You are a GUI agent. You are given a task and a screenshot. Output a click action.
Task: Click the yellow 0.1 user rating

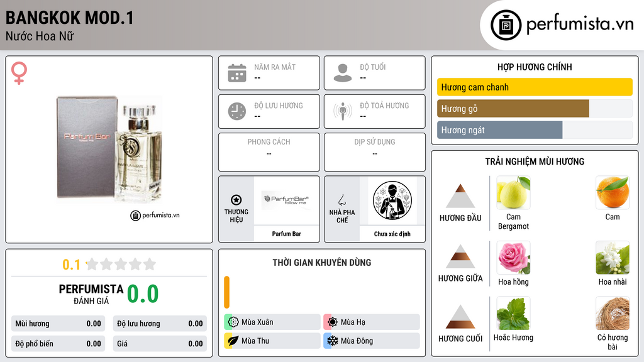[71, 265]
